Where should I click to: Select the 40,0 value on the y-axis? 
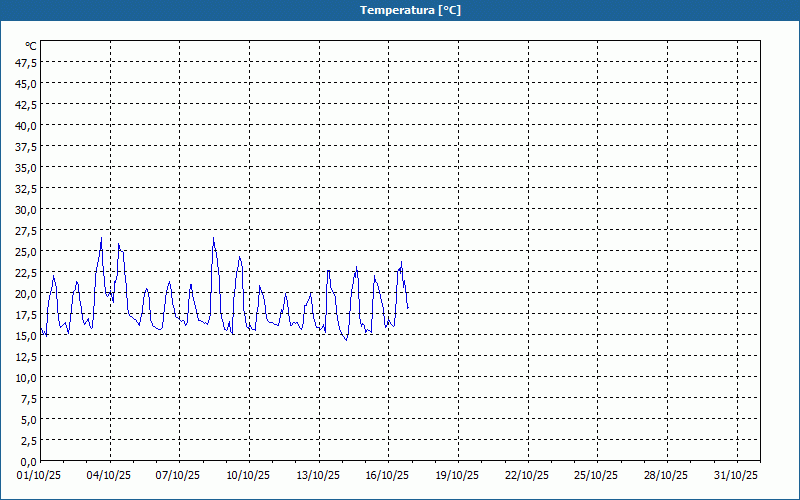(26, 125)
